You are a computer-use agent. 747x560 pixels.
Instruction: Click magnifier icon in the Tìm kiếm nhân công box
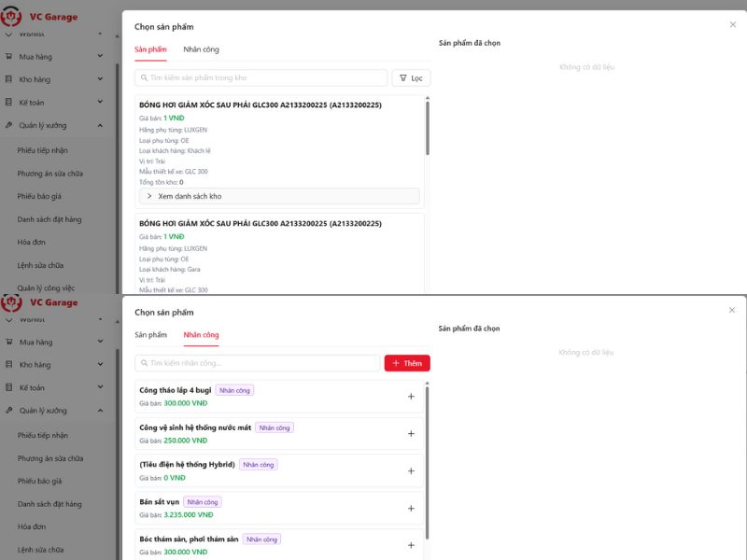click(143, 363)
